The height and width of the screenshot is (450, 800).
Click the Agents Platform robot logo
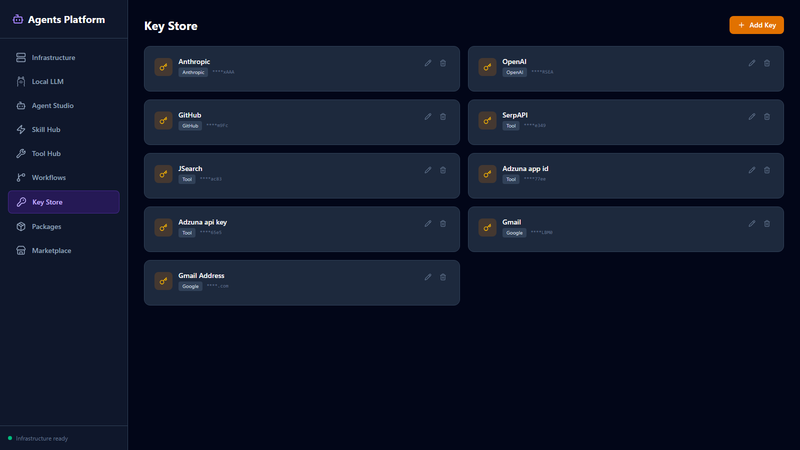coord(18,19)
